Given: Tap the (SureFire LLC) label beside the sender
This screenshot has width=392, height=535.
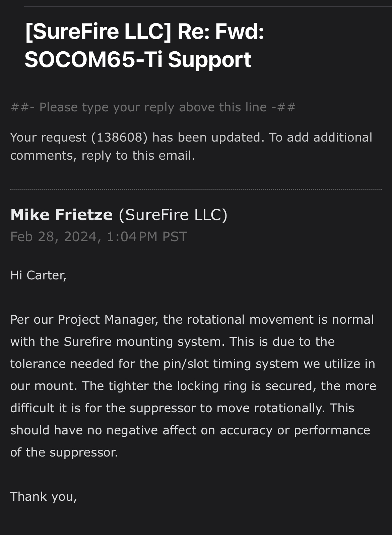Looking at the screenshot, I should 173,215.
